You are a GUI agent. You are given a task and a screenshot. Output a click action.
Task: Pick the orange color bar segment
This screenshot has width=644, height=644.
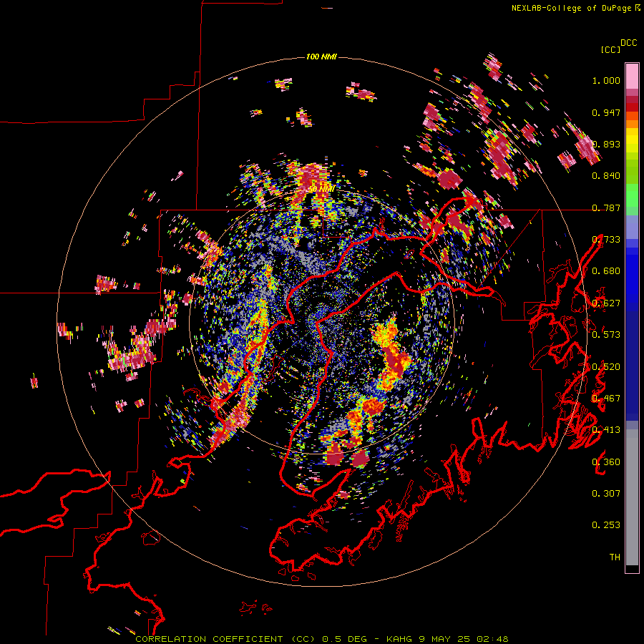[632, 124]
